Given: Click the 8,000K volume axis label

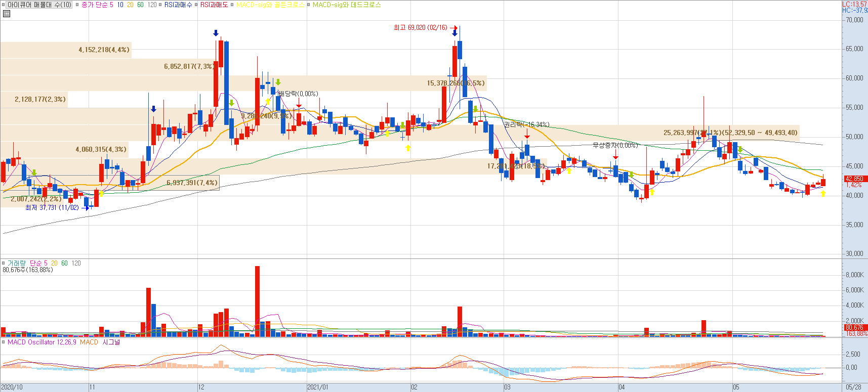Looking at the screenshot, I should pos(854,275).
